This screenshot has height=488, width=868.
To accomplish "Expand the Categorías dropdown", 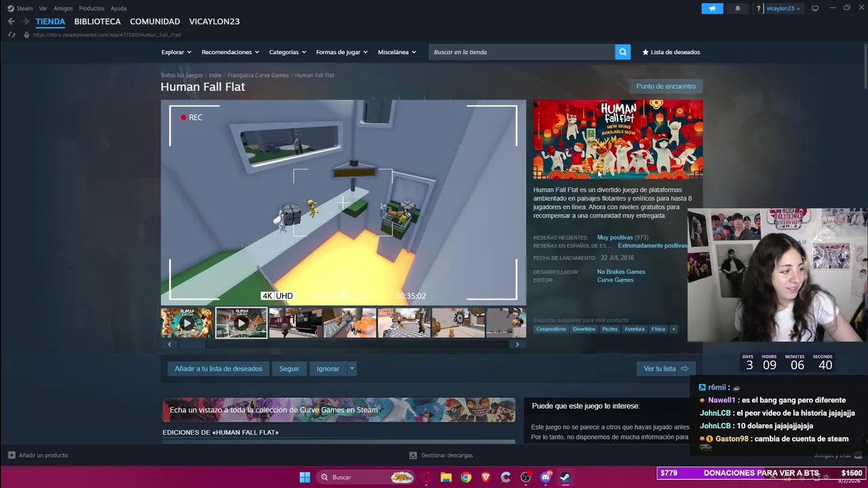I will (288, 52).
